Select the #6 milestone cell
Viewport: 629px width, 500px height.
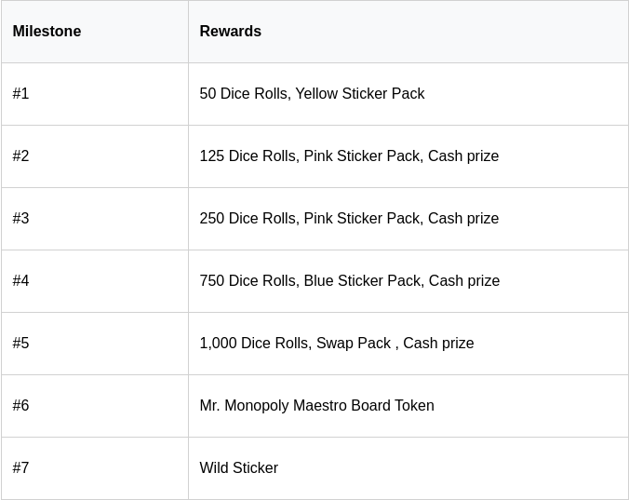click(21, 405)
